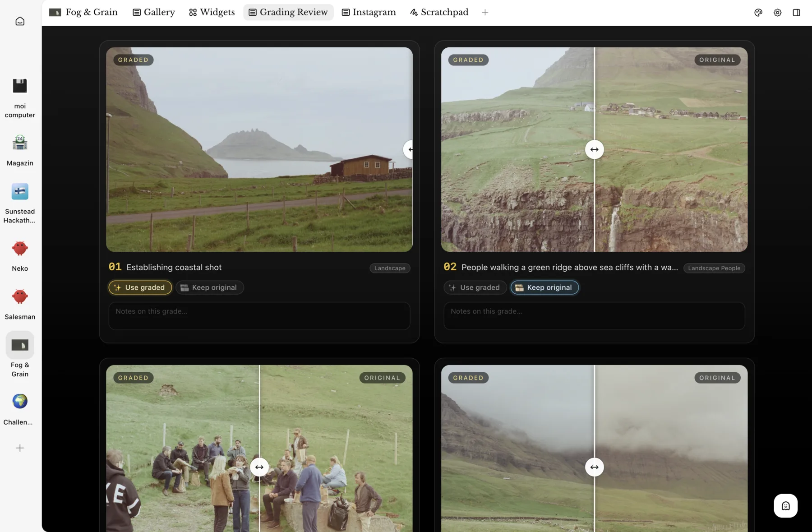Choose Use graded for shot 02
The width and height of the screenshot is (812, 532).
pyautogui.click(x=475, y=287)
